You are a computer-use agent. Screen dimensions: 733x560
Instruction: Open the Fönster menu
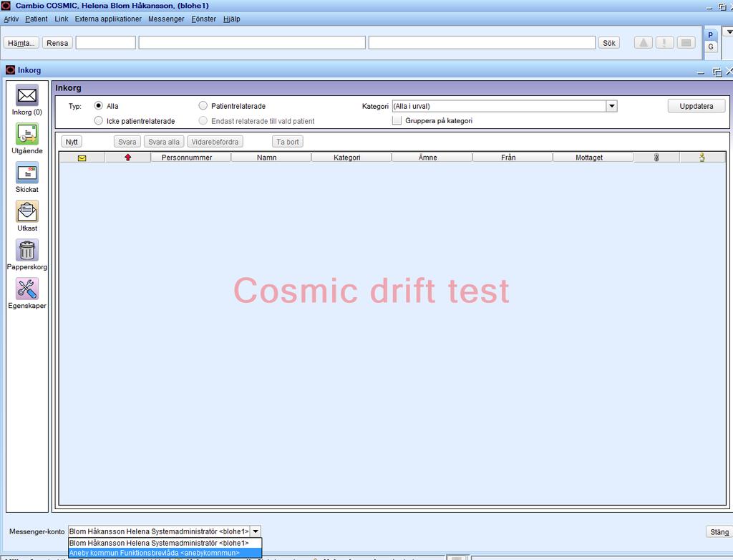pyautogui.click(x=204, y=19)
